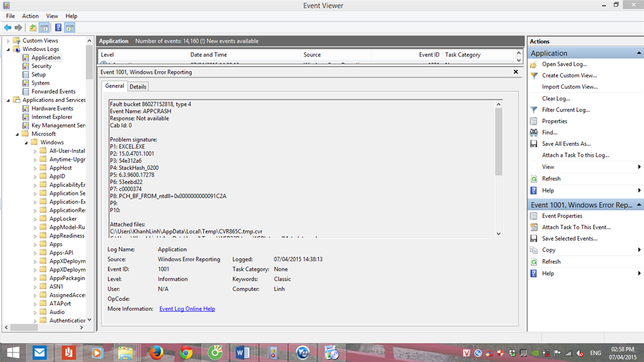Click Create Custom View funnel action
The width and height of the screenshot is (644, 362).
[x=569, y=76]
